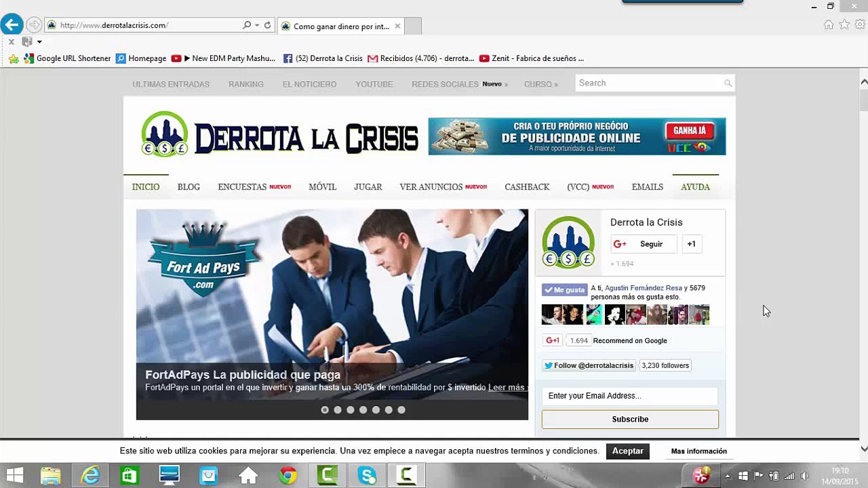
Task: Open Homepage bookmark
Action: pos(141,58)
